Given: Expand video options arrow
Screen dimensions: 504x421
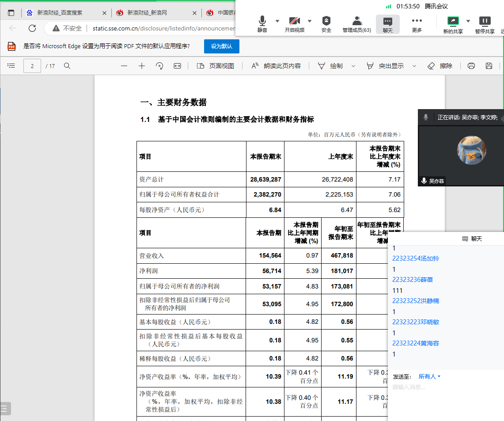Looking at the screenshot, I should [x=310, y=21].
